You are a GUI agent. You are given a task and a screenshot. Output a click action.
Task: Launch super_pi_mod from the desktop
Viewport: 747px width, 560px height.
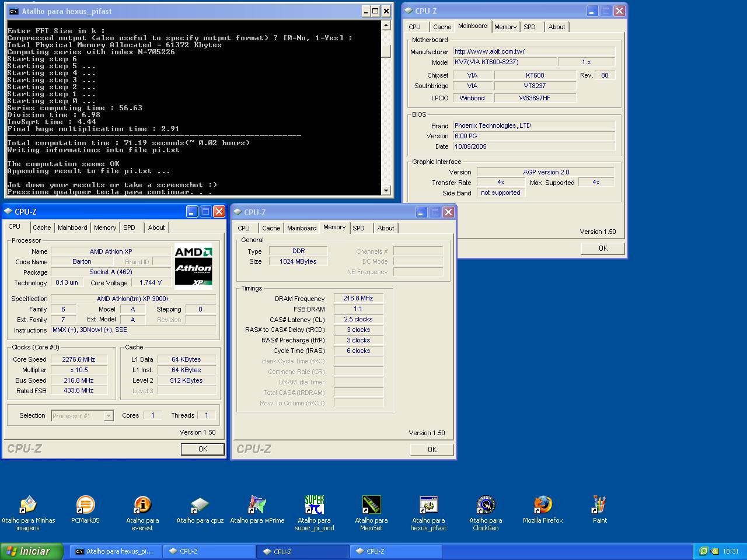click(x=314, y=505)
